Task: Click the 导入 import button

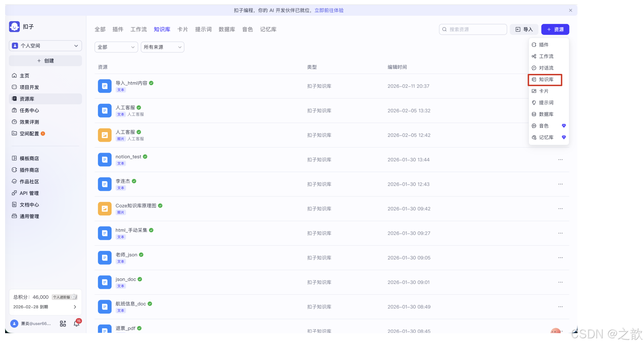Action: pos(524,29)
